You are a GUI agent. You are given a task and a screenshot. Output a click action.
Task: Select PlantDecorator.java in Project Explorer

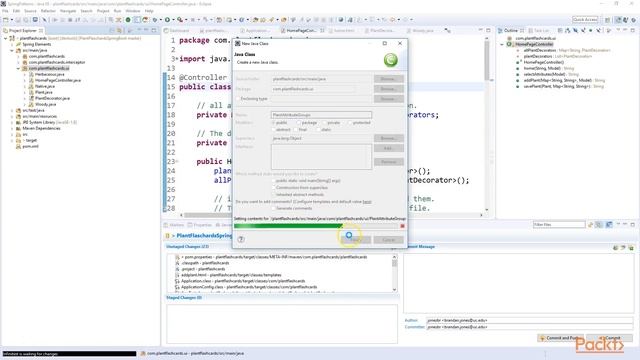(52, 98)
